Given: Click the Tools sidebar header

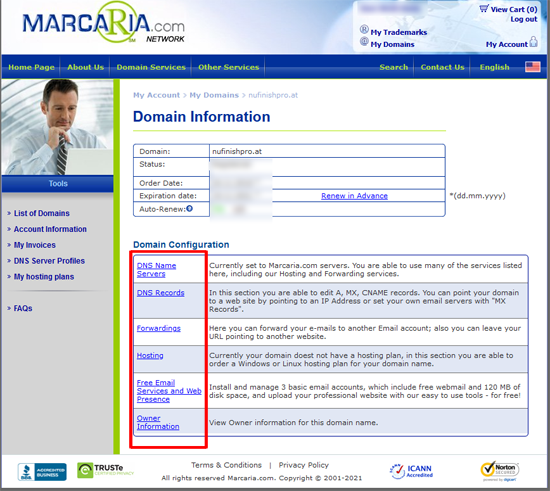Looking at the screenshot, I should point(58,183).
